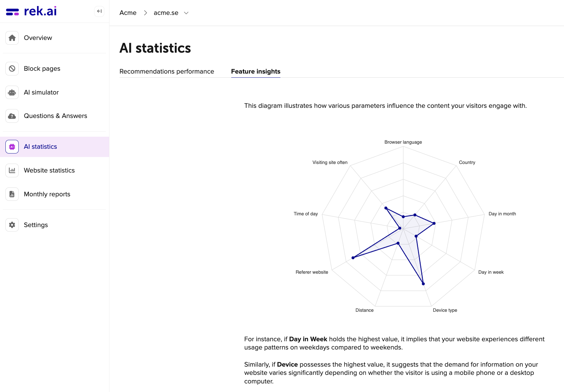Image resolution: width=564 pixels, height=392 pixels.
Task: Click the Monthly reports document icon
Action: click(x=12, y=194)
